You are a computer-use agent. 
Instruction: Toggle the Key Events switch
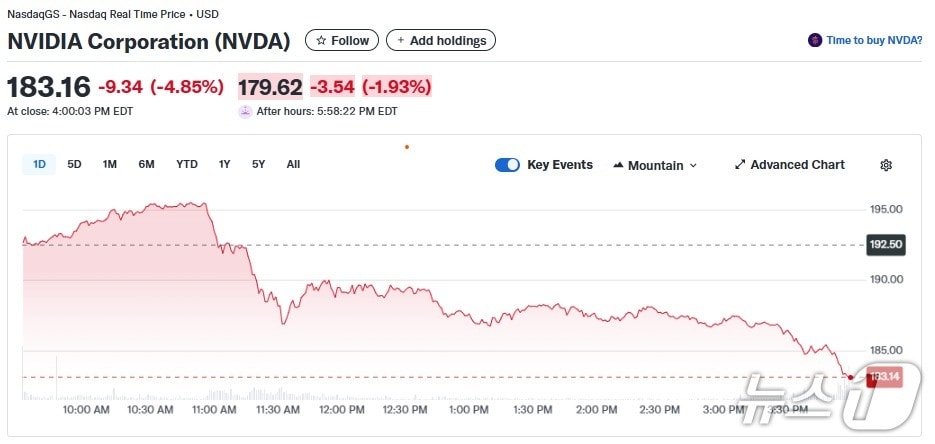(507, 165)
